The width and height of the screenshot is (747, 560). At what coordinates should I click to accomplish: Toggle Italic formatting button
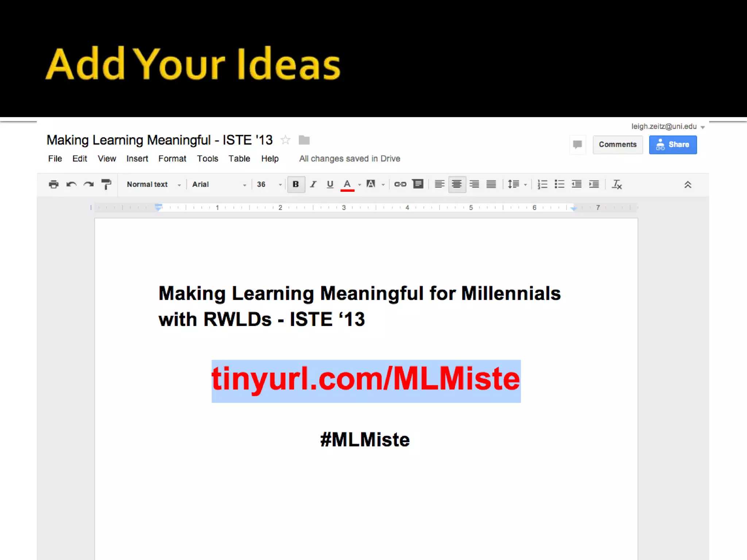point(313,184)
